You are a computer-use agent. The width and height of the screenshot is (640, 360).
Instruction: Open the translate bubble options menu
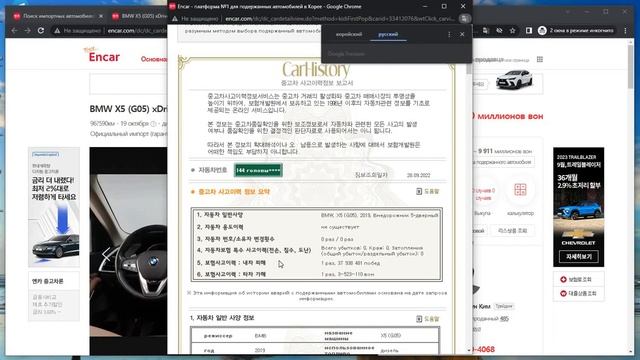(449, 35)
